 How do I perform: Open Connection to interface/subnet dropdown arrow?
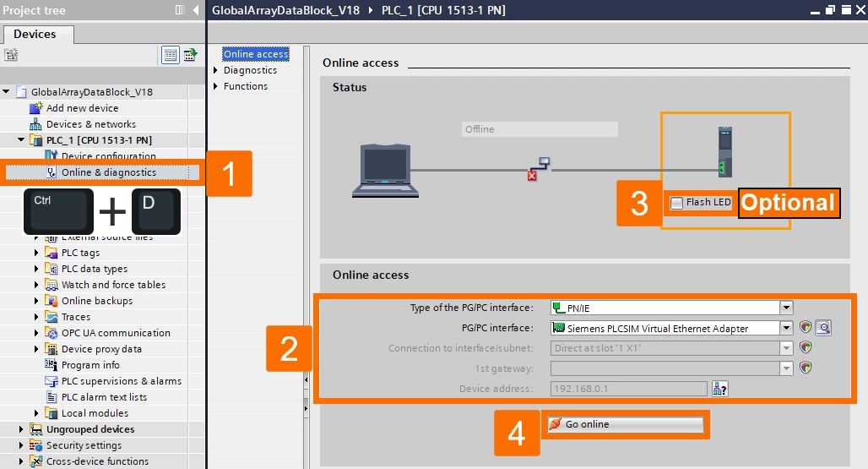click(786, 347)
